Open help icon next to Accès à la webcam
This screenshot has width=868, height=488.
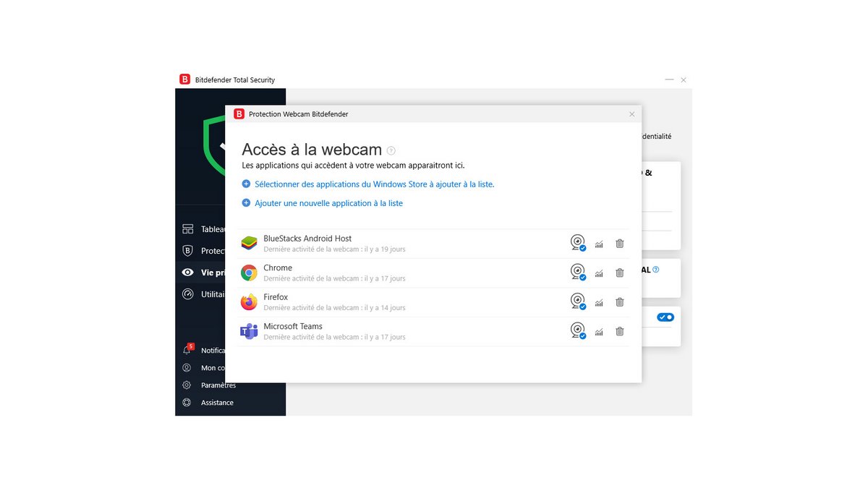pyautogui.click(x=391, y=150)
